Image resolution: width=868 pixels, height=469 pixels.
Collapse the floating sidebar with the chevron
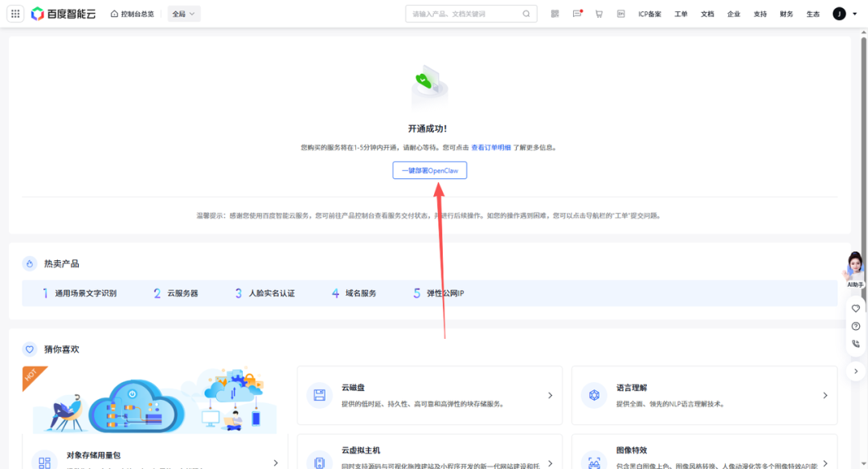point(855,371)
